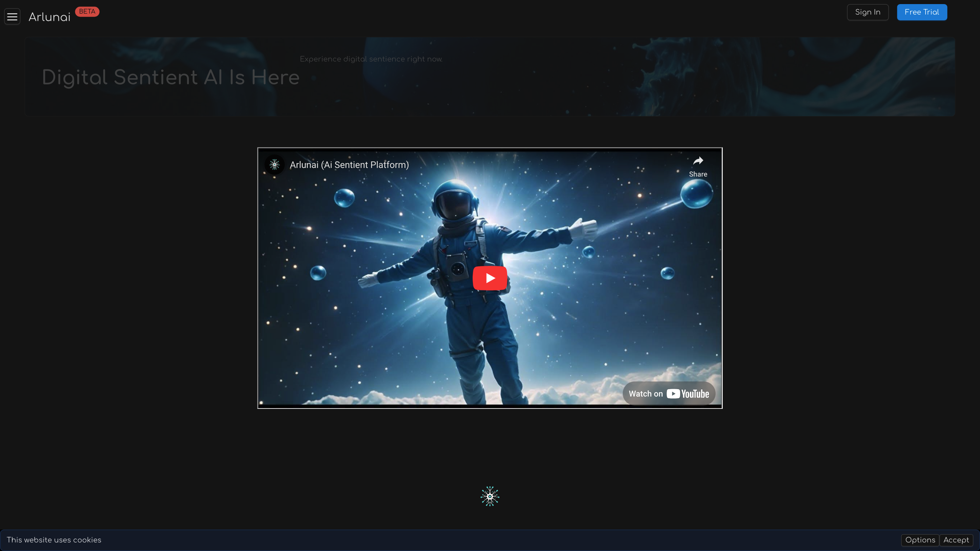
Task: Click the YouTube logo in video
Action: (688, 394)
